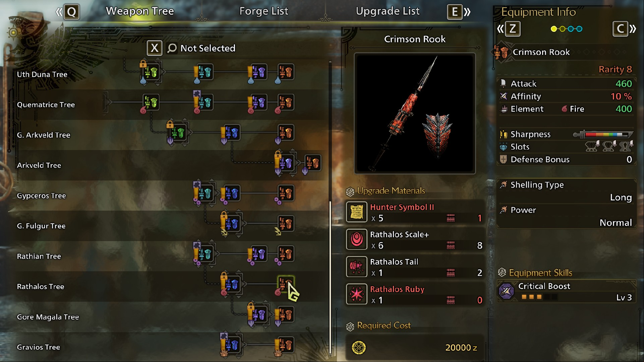This screenshot has height=362, width=644.
Task: Pick the final G. Fulgur Tree weapon
Action: tap(286, 224)
